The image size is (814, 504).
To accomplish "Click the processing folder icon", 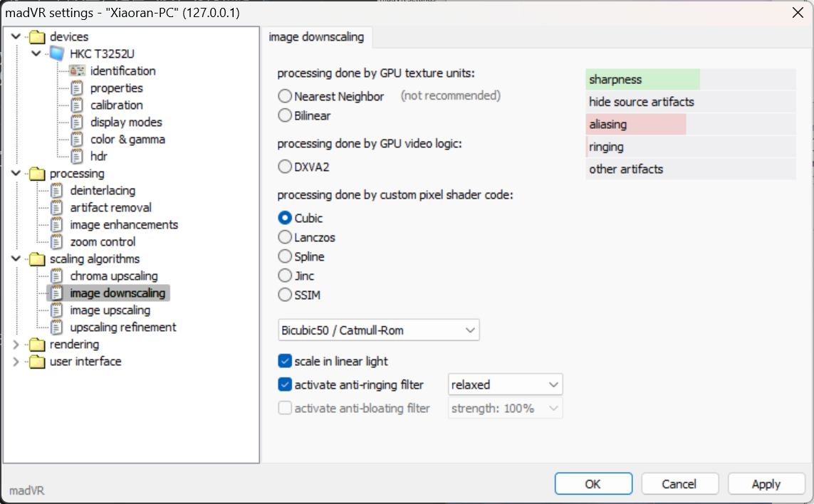I will click(x=36, y=174).
